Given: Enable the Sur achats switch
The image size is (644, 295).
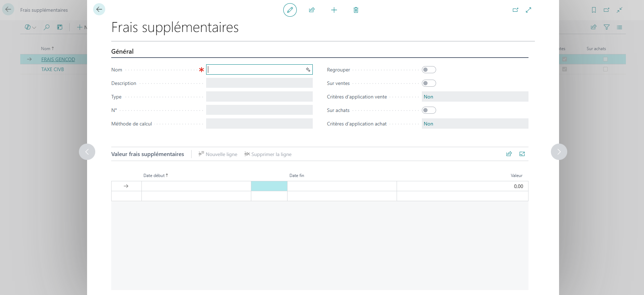Looking at the screenshot, I should click(429, 110).
